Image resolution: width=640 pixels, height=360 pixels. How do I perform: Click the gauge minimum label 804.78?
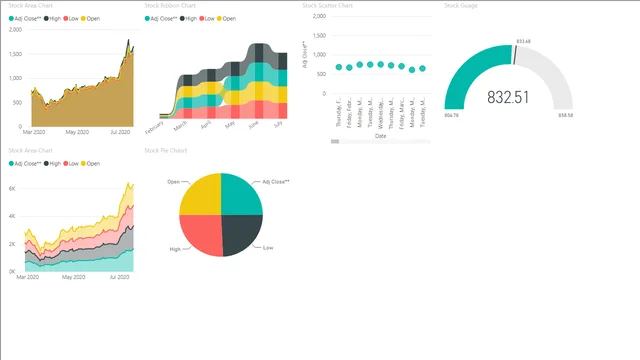[x=451, y=116]
